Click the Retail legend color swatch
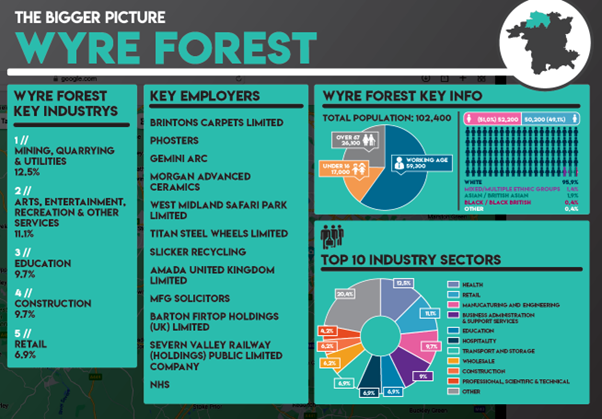The width and height of the screenshot is (602, 419). 453,295
